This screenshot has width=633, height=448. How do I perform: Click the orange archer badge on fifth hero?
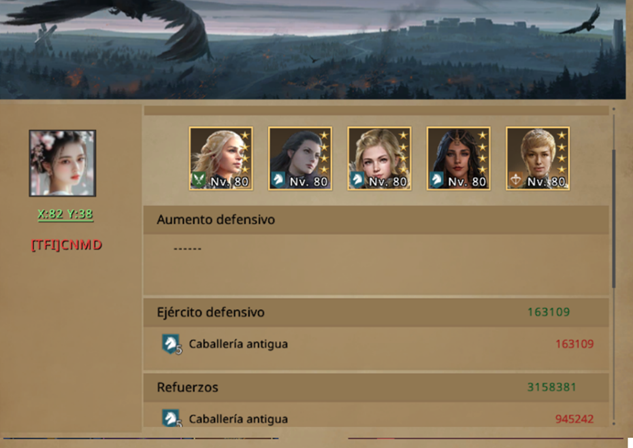pos(515,180)
